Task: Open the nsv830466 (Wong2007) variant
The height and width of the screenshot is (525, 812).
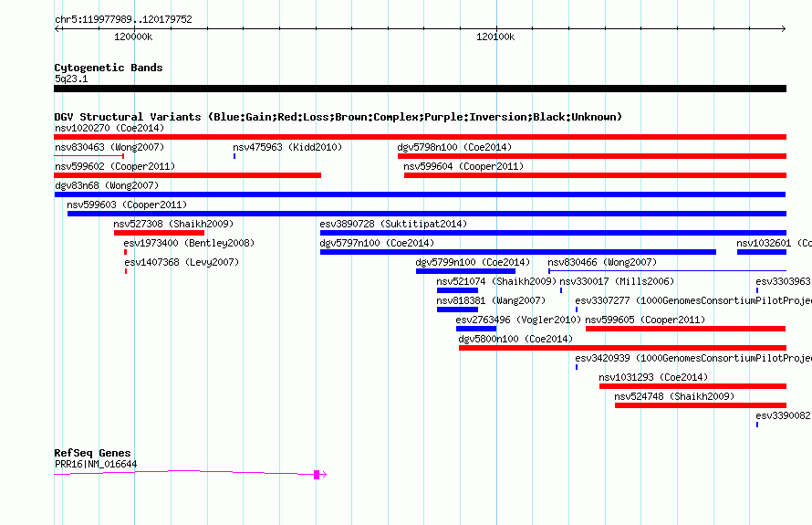Action: tap(668, 271)
